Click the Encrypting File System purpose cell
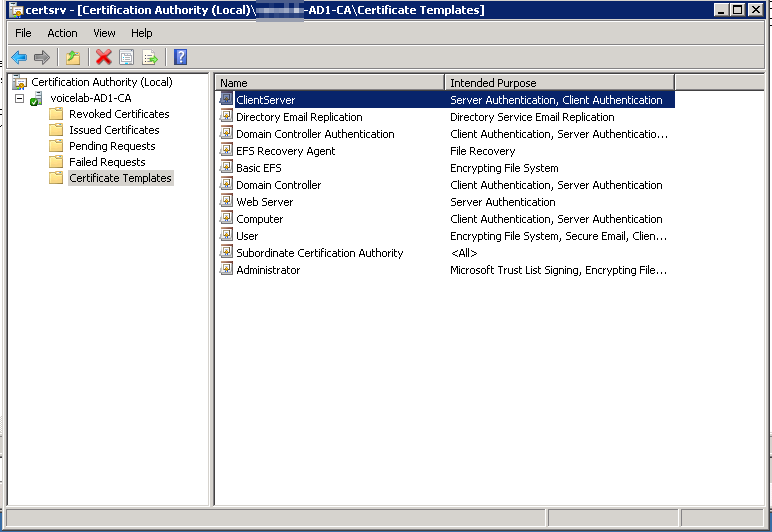Screen dimensions: 772x532 [504, 168]
